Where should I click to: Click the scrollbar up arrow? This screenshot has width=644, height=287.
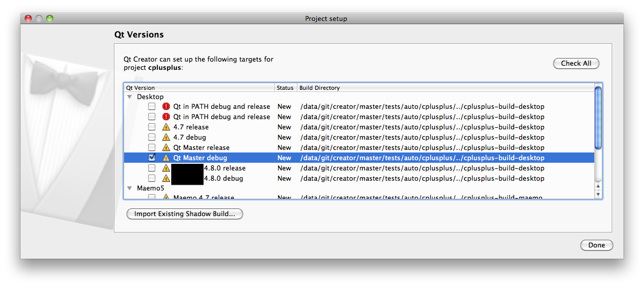click(598, 186)
